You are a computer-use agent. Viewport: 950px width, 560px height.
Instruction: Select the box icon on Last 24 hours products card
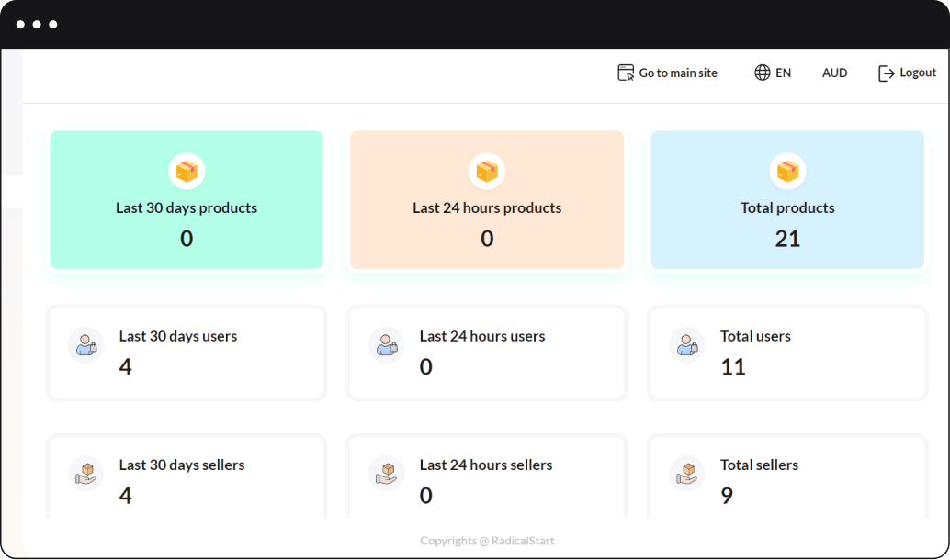pos(487,171)
